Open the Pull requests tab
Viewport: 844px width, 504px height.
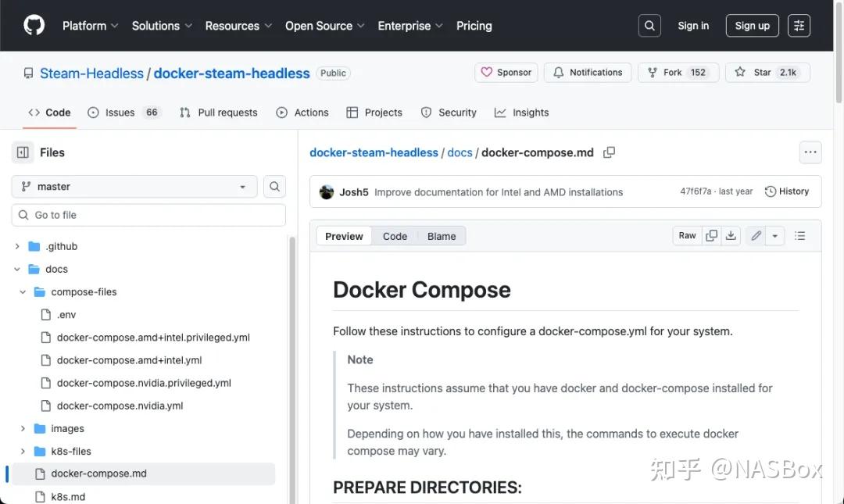coord(219,113)
